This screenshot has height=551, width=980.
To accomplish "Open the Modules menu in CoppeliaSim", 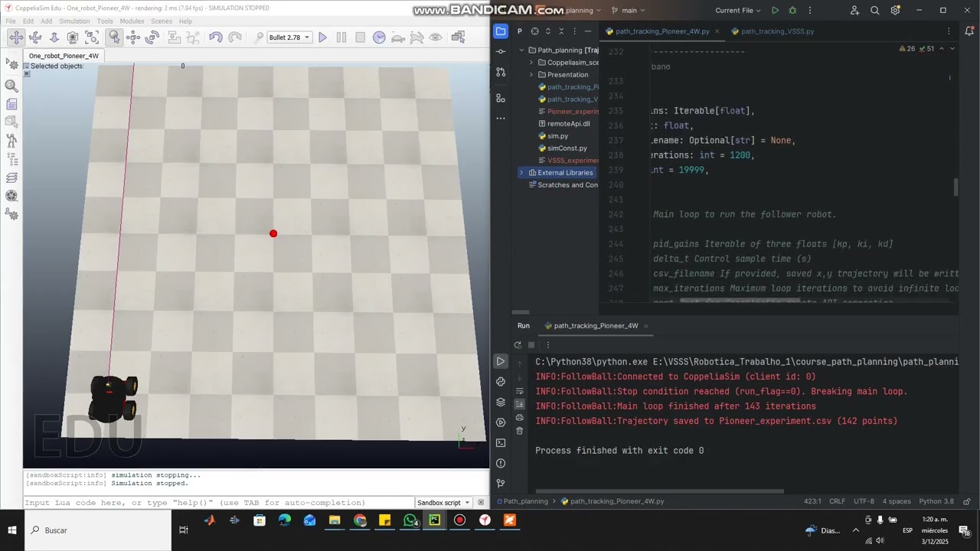I will [x=132, y=21].
